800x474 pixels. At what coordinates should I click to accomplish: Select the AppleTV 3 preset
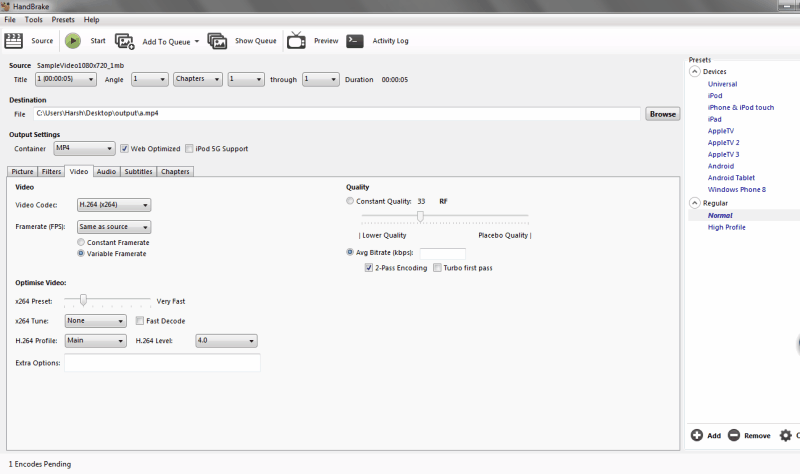point(723,155)
